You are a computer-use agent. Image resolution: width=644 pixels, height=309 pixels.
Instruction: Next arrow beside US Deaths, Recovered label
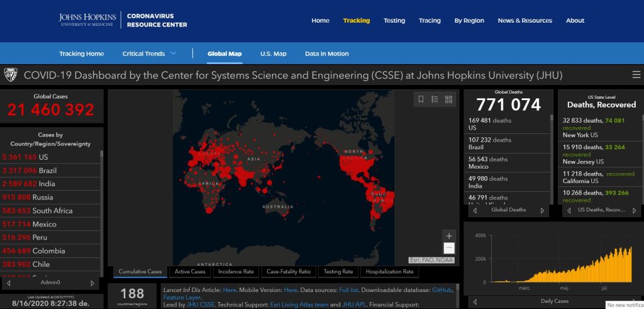(x=635, y=210)
